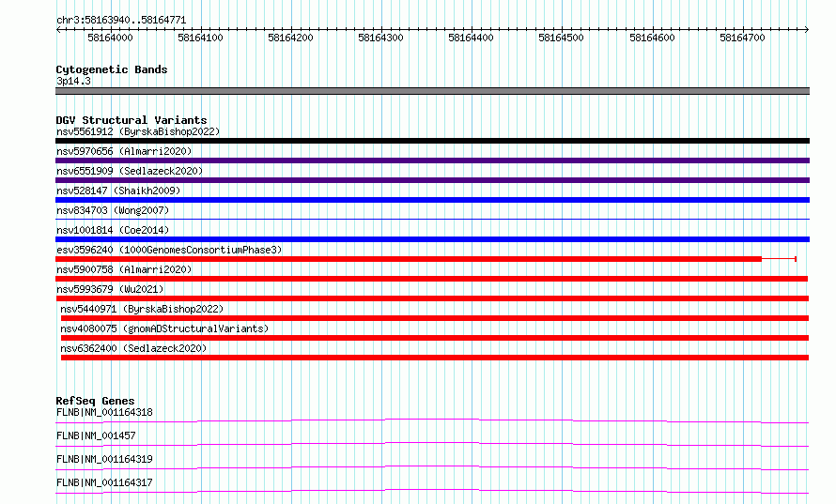Viewport: 836px width, 504px height.
Task: Click the nsv5561912 (ByrskaBishop2022) label
Action: (138, 131)
